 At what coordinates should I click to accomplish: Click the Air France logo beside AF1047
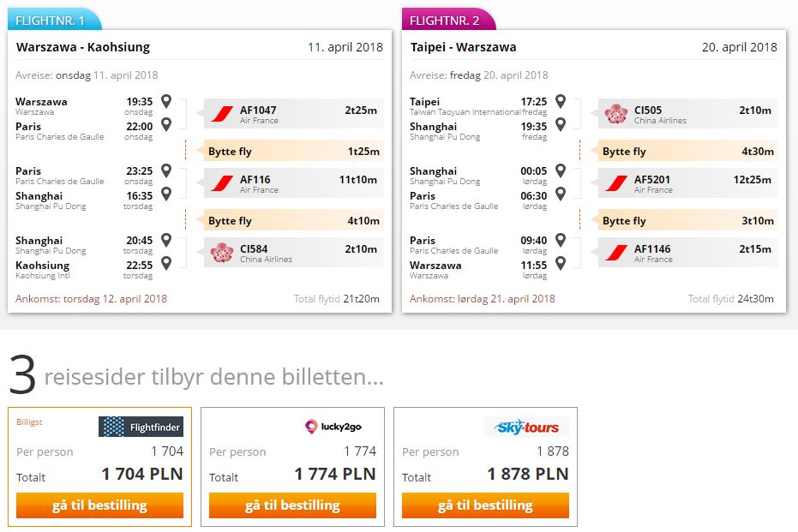(x=222, y=114)
